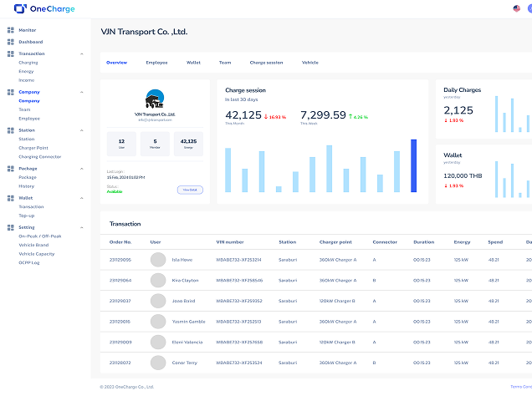Click the OneCharge logo

pos(44,9)
